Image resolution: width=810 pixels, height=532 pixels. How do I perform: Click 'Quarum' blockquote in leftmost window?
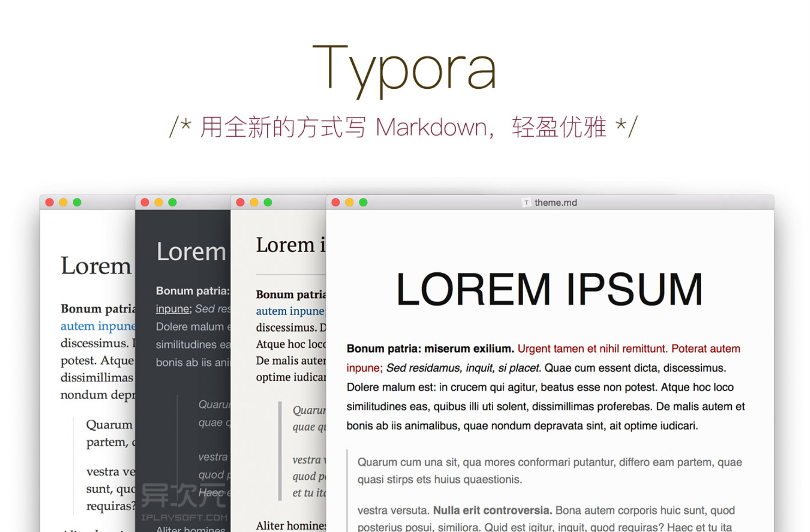(x=109, y=425)
